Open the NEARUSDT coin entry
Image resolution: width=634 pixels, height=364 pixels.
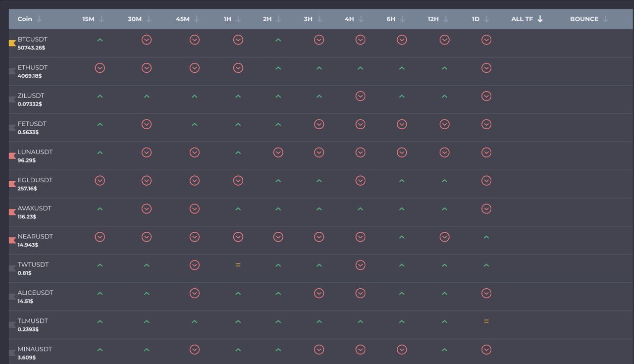click(x=35, y=236)
